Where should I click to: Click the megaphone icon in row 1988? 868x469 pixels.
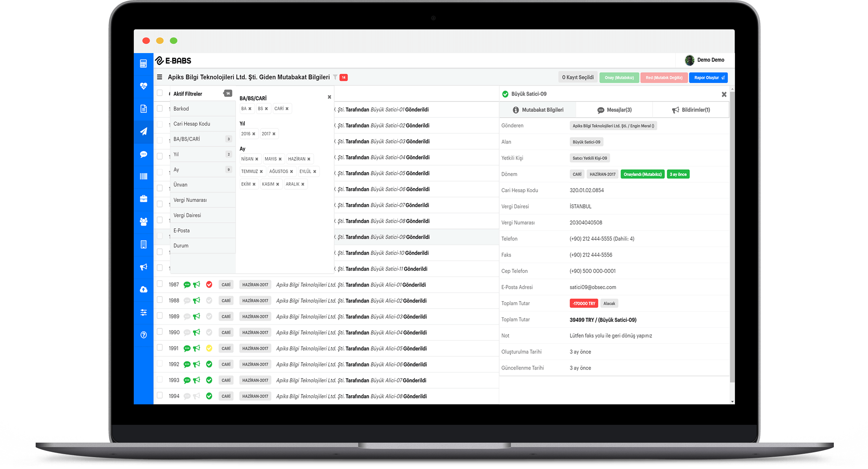tap(197, 300)
